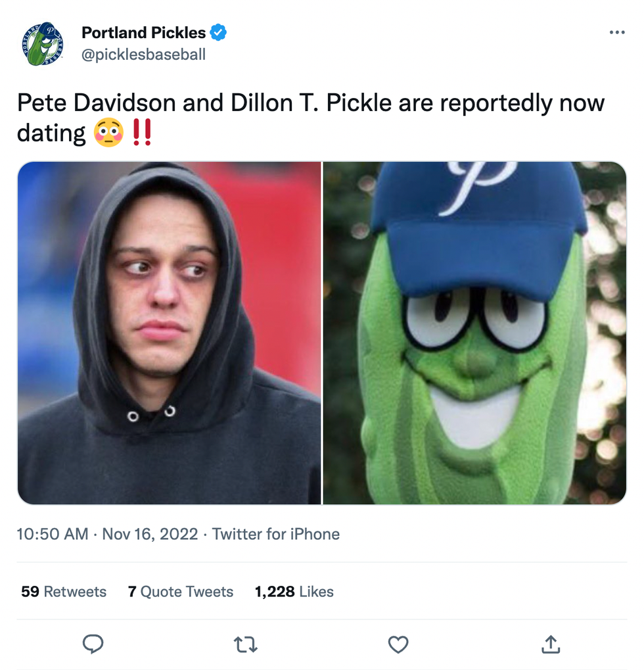Like the tweet with the heart icon
The height and width of the screenshot is (670, 644).
pyautogui.click(x=398, y=644)
